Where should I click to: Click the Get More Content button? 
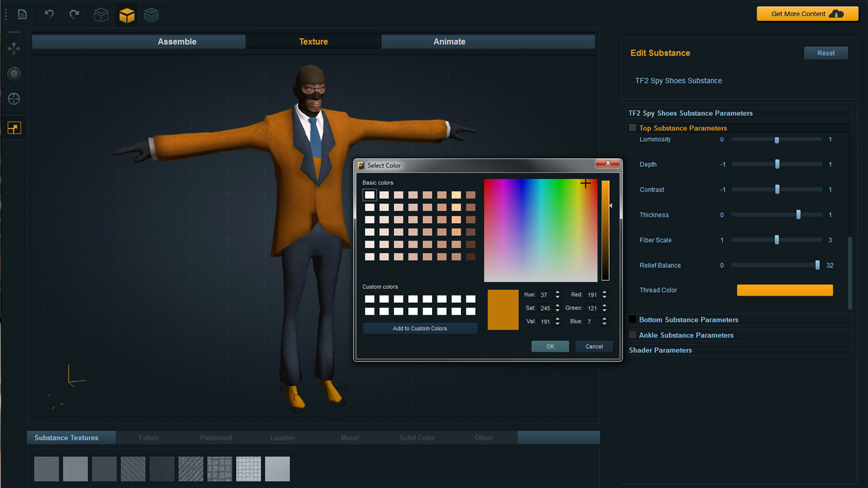point(807,14)
